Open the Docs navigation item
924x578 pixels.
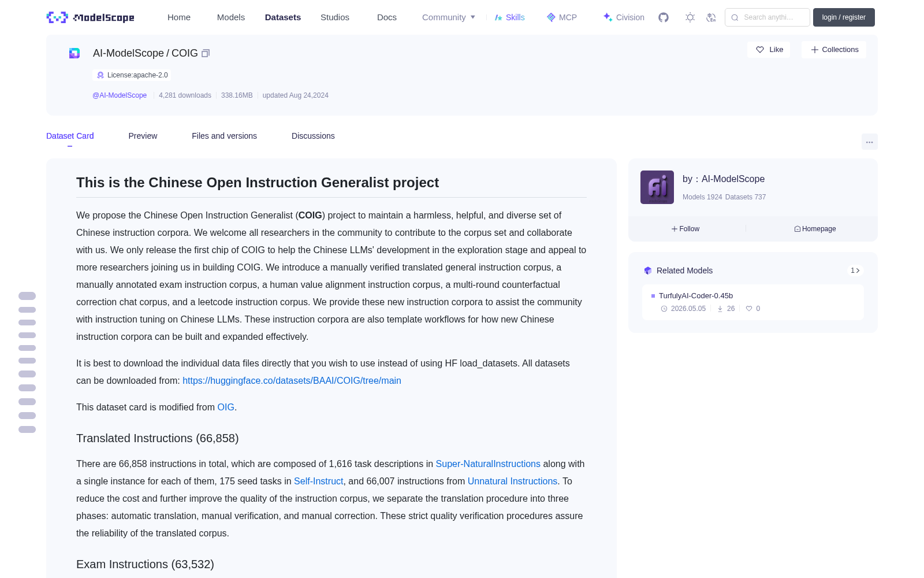tap(387, 17)
